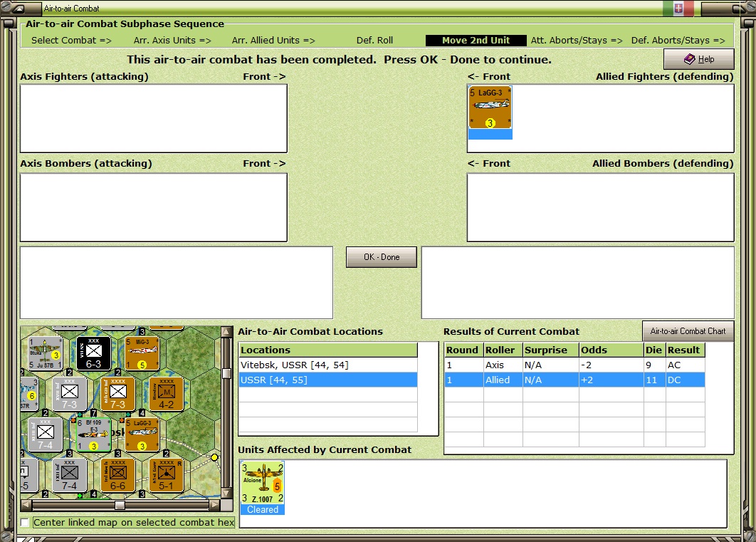This screenshot has width=756, height=542.
Task: Click the MiG-3 counter on the map
Action: click(142, 353)
